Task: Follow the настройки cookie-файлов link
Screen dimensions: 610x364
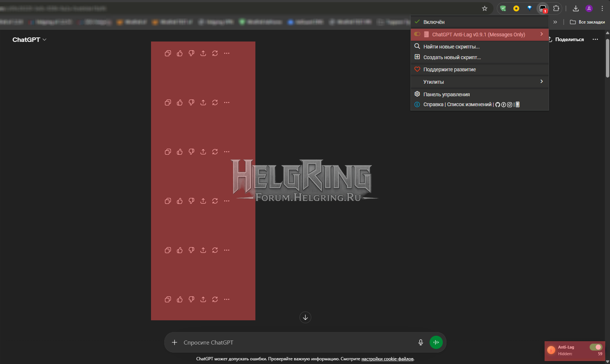Action: point(387,359)
